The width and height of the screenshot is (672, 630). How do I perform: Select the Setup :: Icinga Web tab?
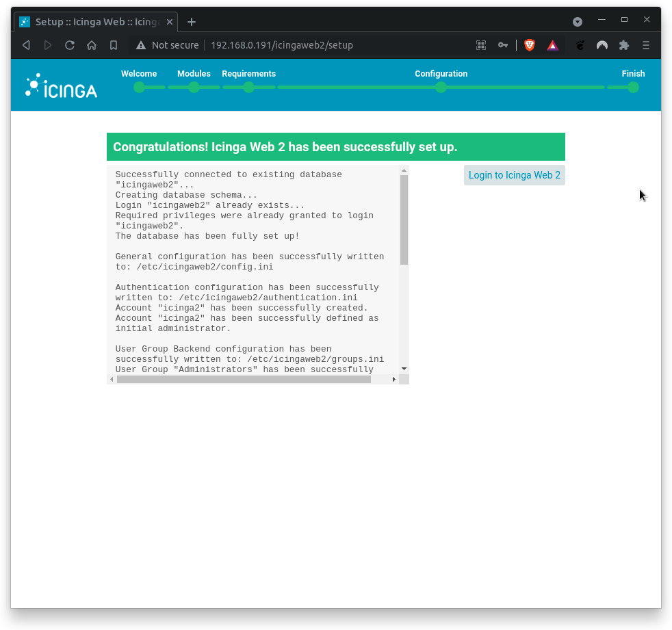click(96, 21)
